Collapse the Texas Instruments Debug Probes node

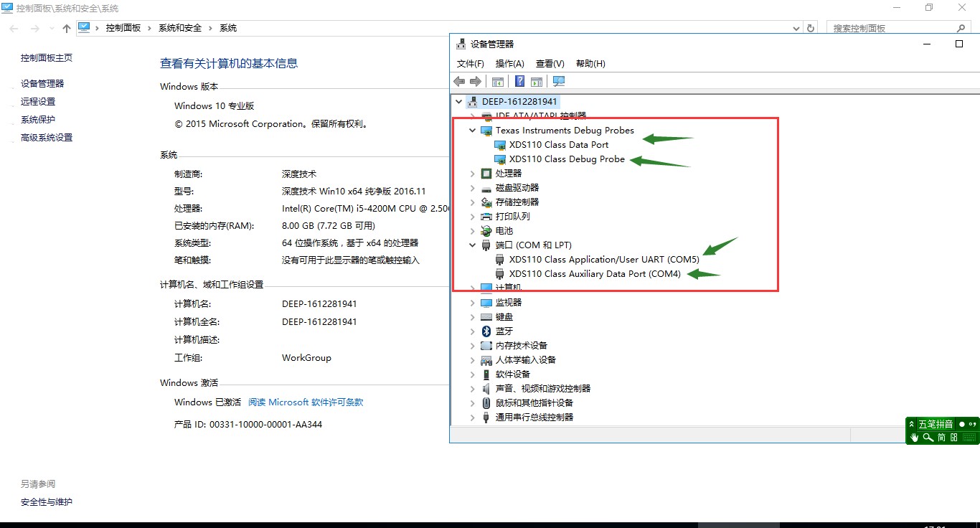point(473,131)
